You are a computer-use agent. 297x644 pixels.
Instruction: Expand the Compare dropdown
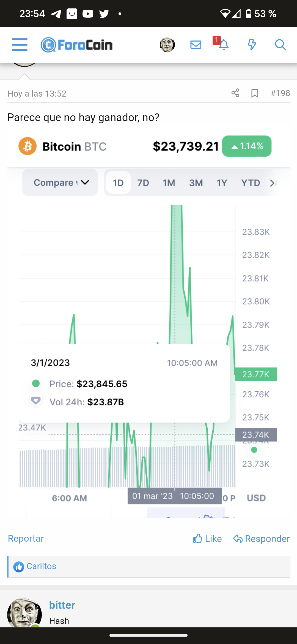pos(60,182)
